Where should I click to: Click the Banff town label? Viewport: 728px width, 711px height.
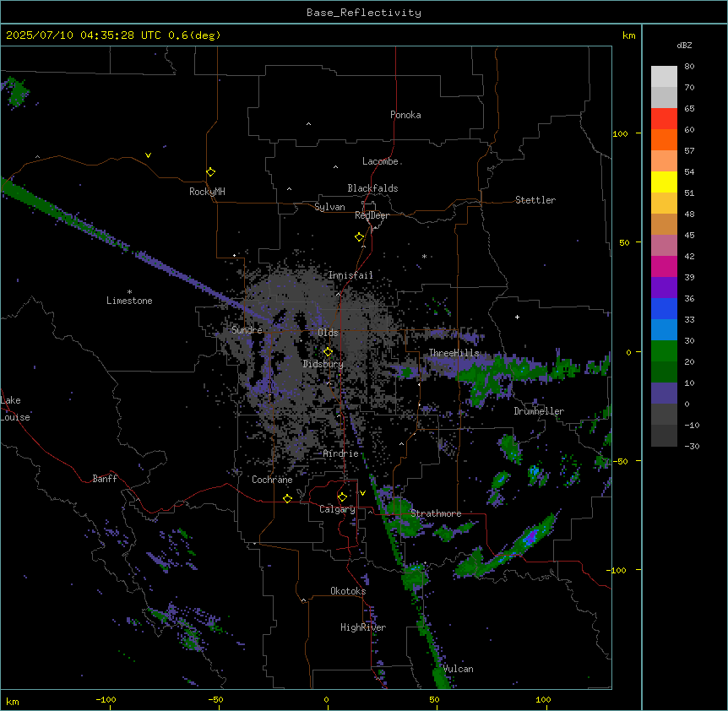coord(105,479)
